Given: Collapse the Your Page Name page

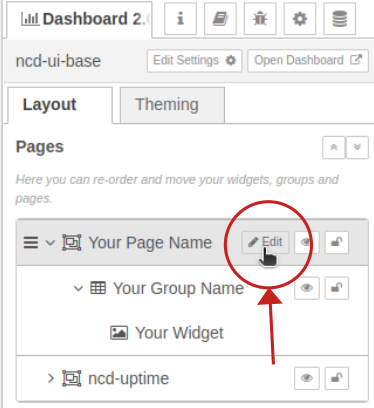Looking at the screenshot, I should coord(50,242).
